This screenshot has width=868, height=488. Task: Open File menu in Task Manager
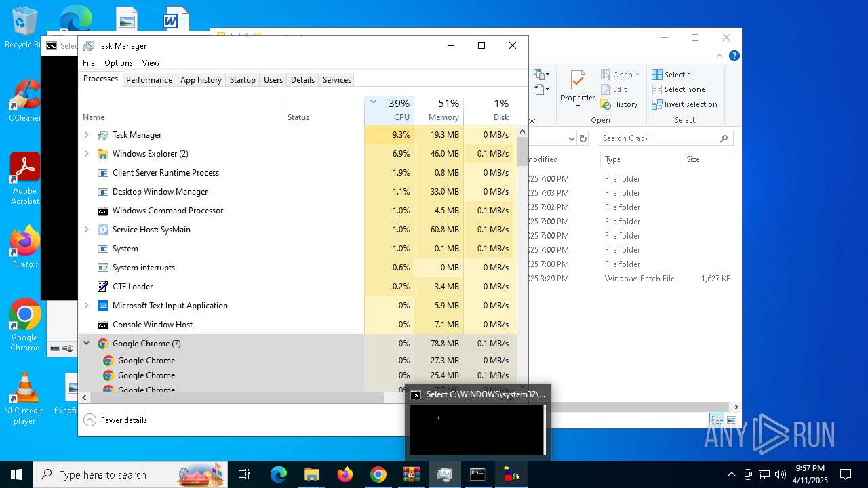pyautogui.click(x=89, y=63)
